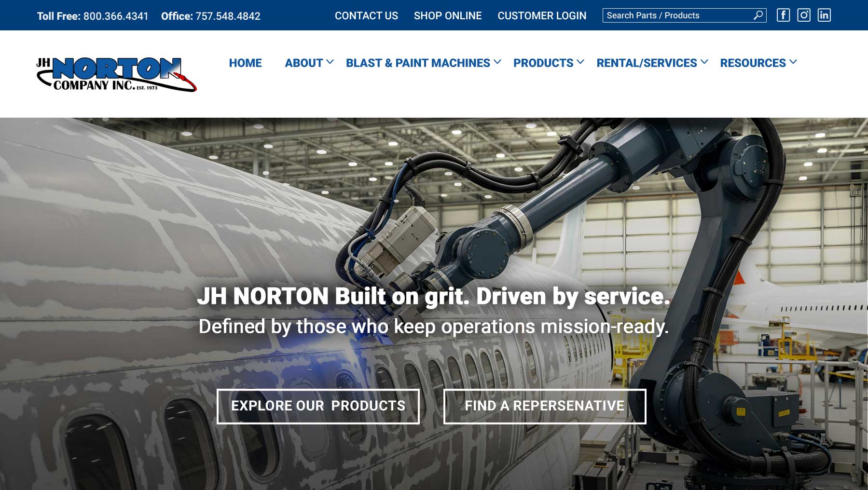This screenshot has width=868, height=490.
Task: Expand the About menu chevron
Action: [x=330, y=62]
